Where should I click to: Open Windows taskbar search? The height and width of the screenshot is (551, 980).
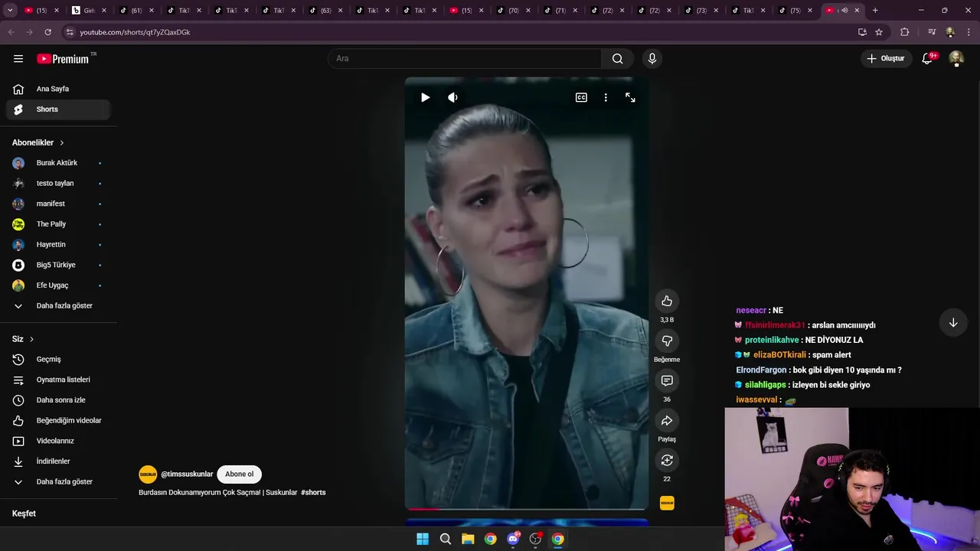(445, 539)
